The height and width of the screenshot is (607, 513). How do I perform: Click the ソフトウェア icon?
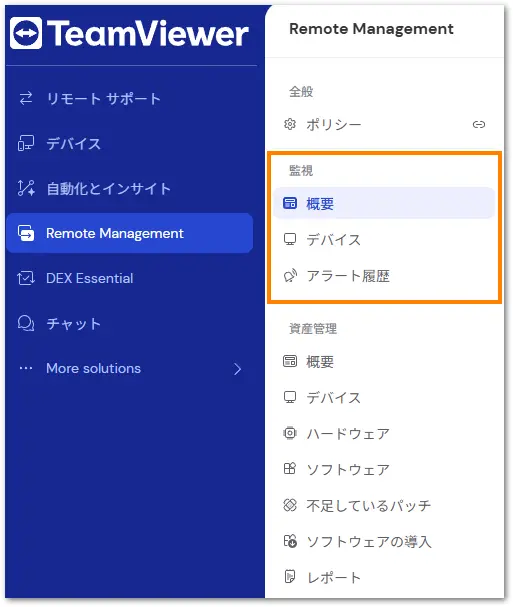(x=290, y=469)
